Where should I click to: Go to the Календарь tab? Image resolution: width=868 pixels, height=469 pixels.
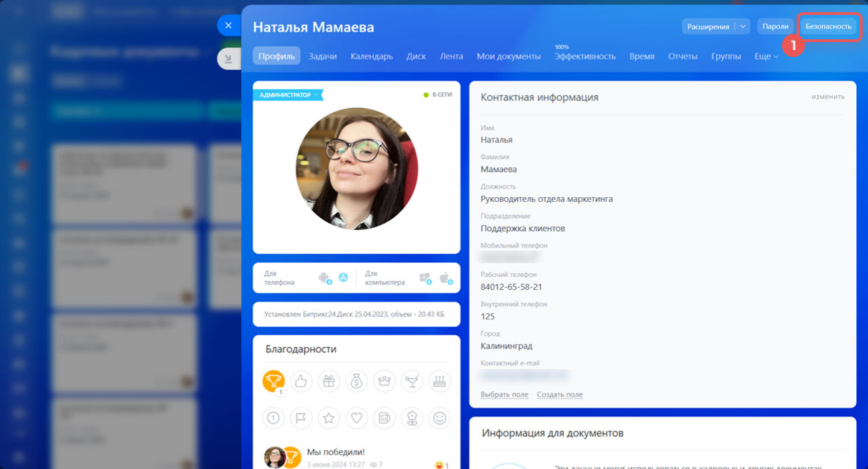[372, 56]
